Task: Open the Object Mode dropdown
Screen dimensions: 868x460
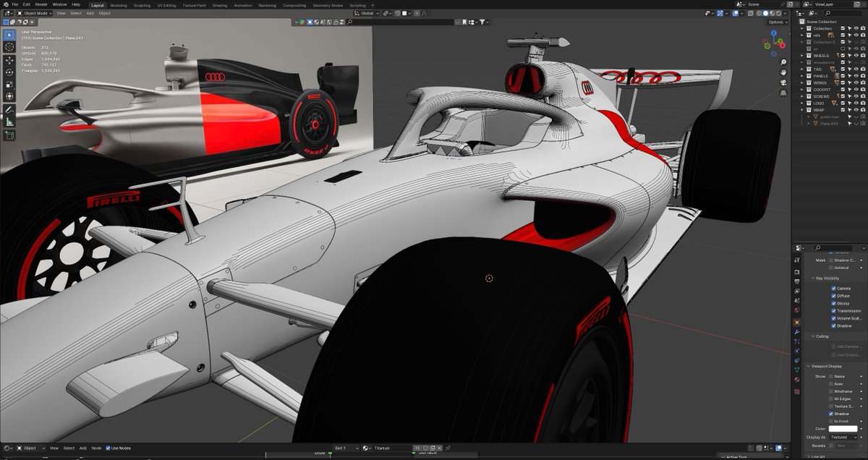Action: point(35,13)
